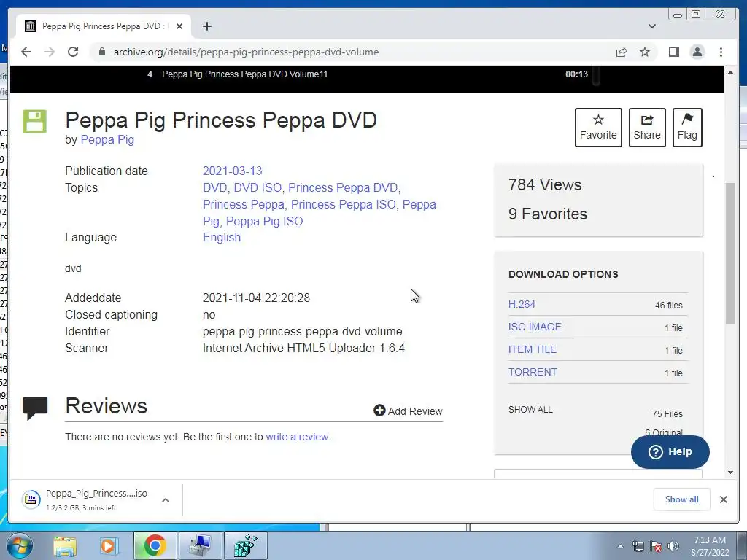
Task: Open the Peppa Pig ISO topic
Action: coord(264,221)
